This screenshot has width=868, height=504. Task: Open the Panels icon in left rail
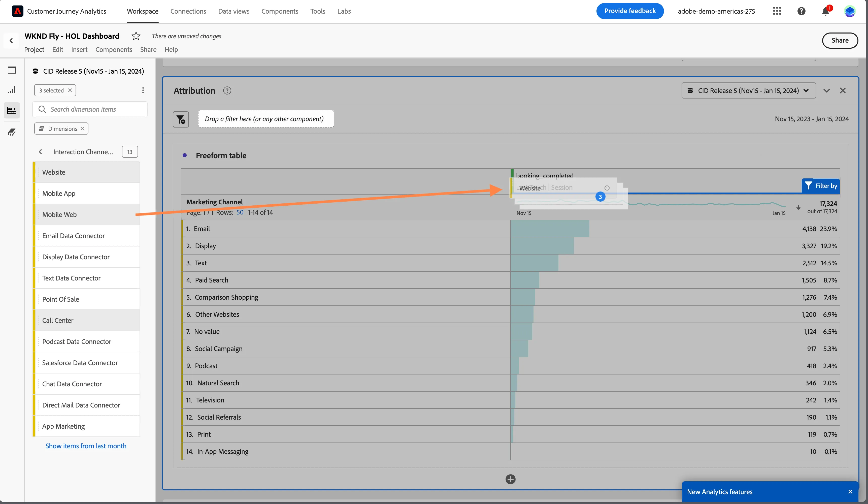tap(12, 70)
